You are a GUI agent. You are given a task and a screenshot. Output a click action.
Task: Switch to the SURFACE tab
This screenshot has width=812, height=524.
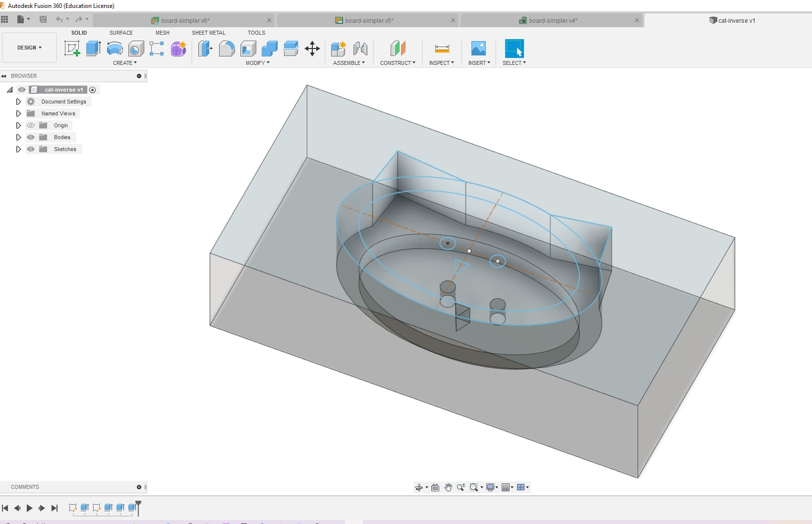coord(121,33)
